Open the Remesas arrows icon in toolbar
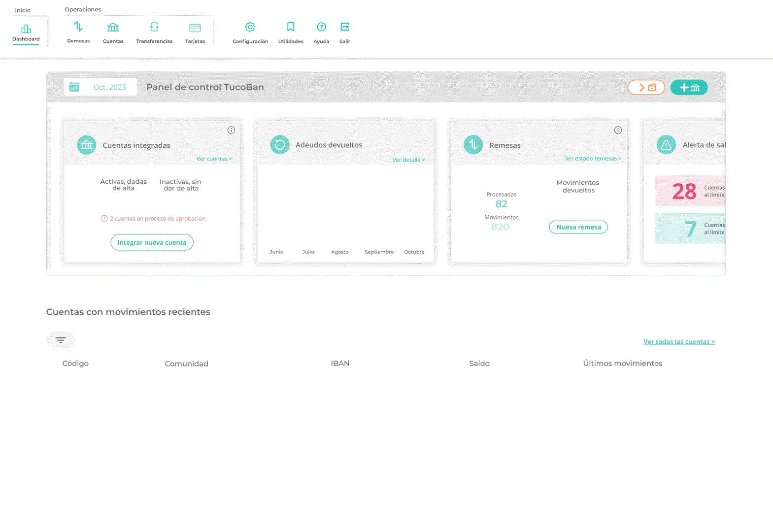773x532 pixels. pyautogui.click(x=78, y=27)
